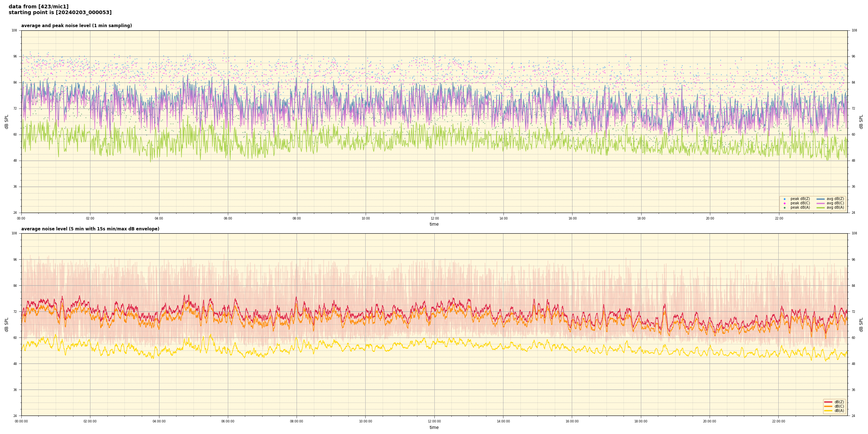Select the 08:00:00 tick on lower chart
Viewport: 868px width, 434px height.
coord(297,421)
